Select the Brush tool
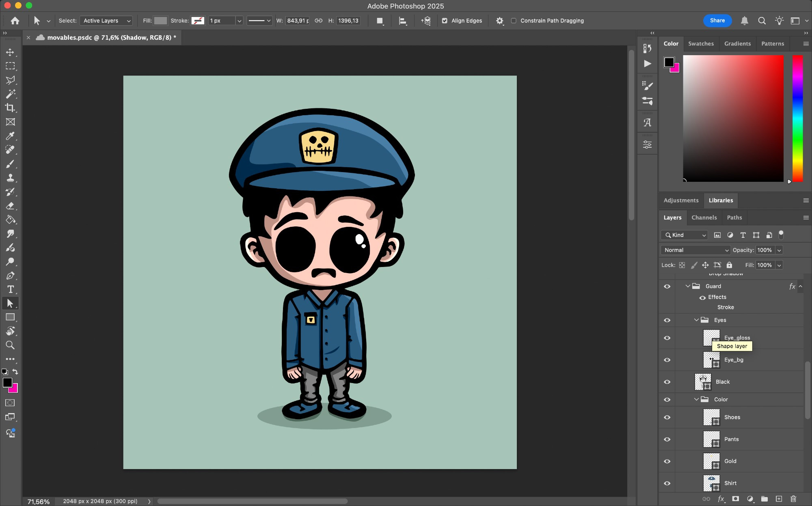 pos(10,164)
